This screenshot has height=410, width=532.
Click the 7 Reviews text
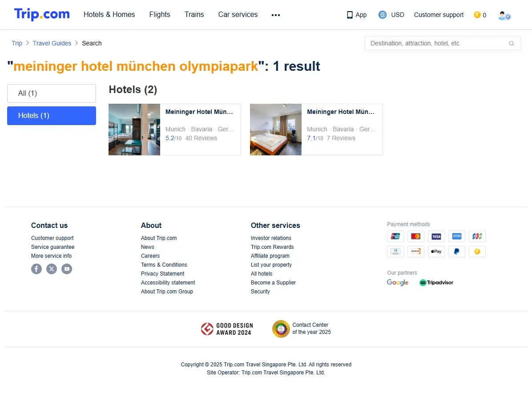341,138
